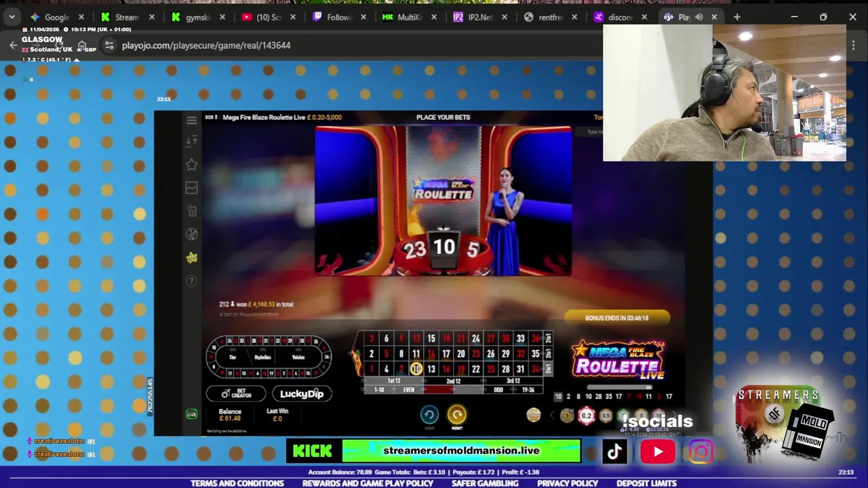
Task: Bet on the 3rd 12 dozen
Action: (x=513, y=381)
